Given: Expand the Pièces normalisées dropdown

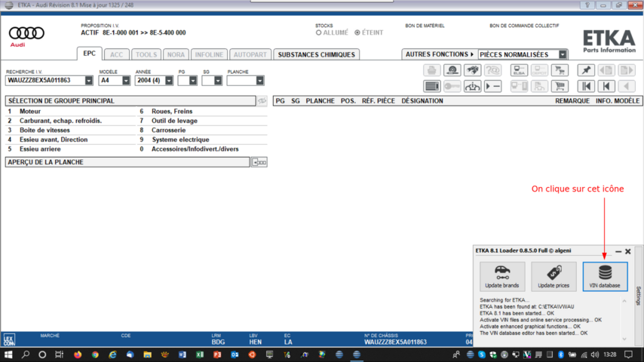Looking at the screenshot, I should [563, 54].
